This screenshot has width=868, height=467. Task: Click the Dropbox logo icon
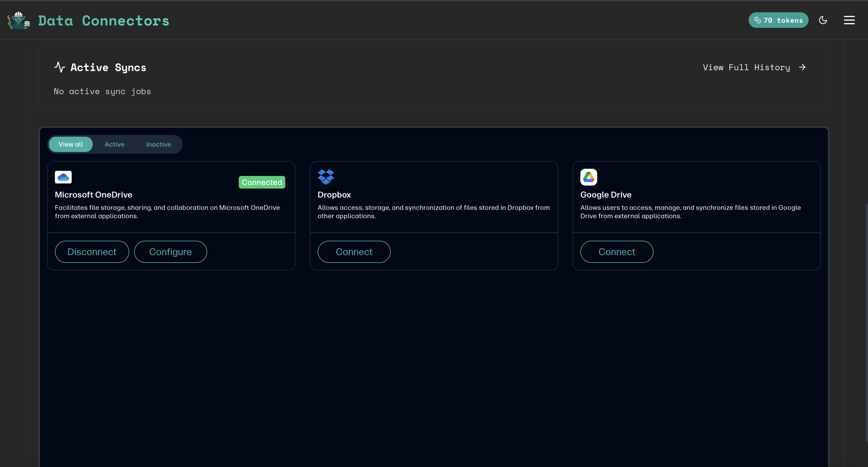tap(325, 177)
